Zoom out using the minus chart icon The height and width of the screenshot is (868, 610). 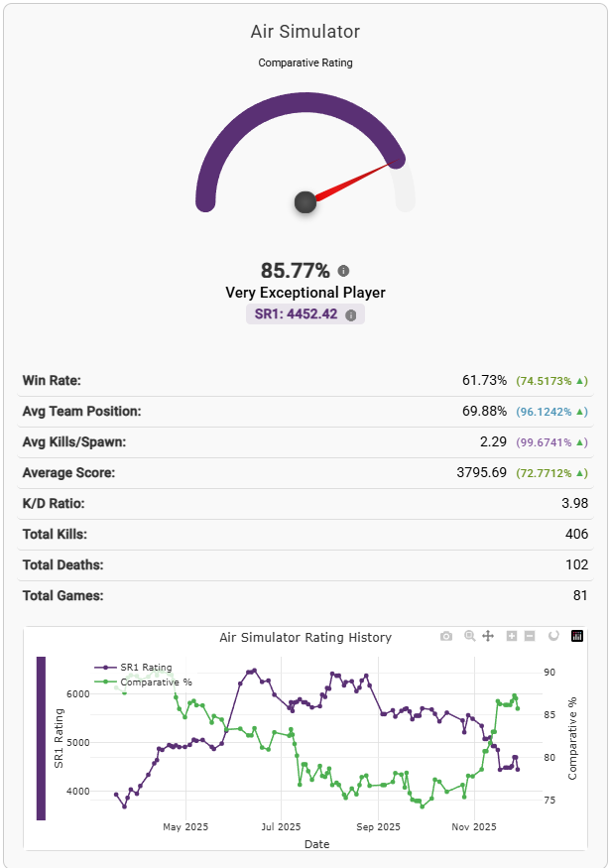530,636
